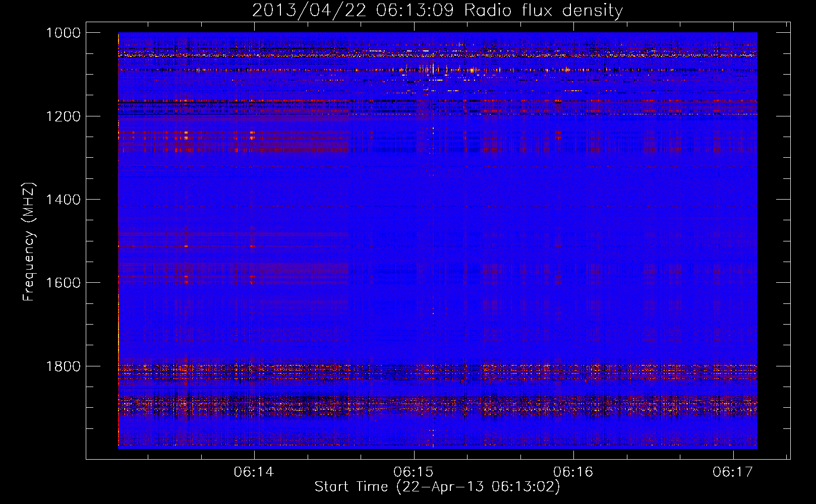This screenshot has width=816, height=504.
Task: Click the plot title "2013/04/22 06:13:09 Radio flux density"
Action: (x=437, y=10)
